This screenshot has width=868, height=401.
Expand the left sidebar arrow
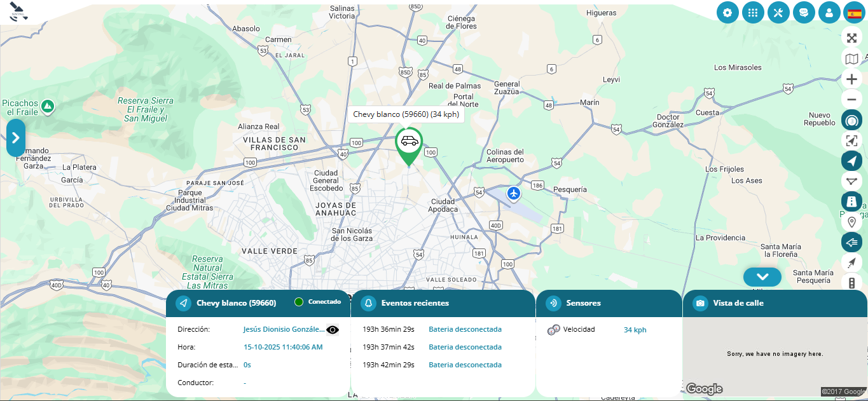pos(15,137)
